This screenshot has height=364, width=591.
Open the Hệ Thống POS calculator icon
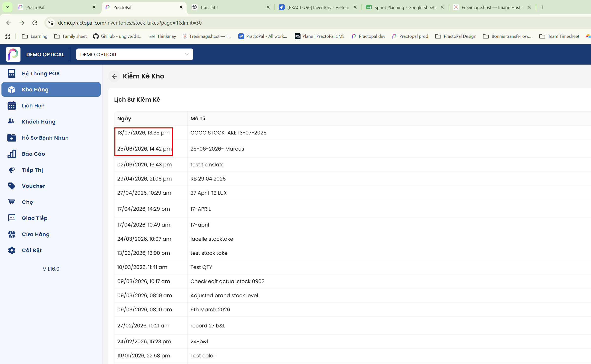coord(11,73)
